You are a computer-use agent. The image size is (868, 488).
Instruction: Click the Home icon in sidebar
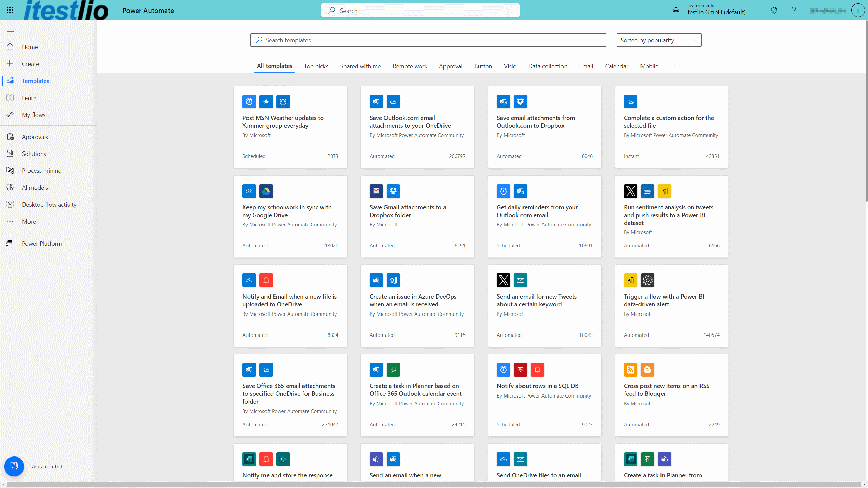click(10, 47)
